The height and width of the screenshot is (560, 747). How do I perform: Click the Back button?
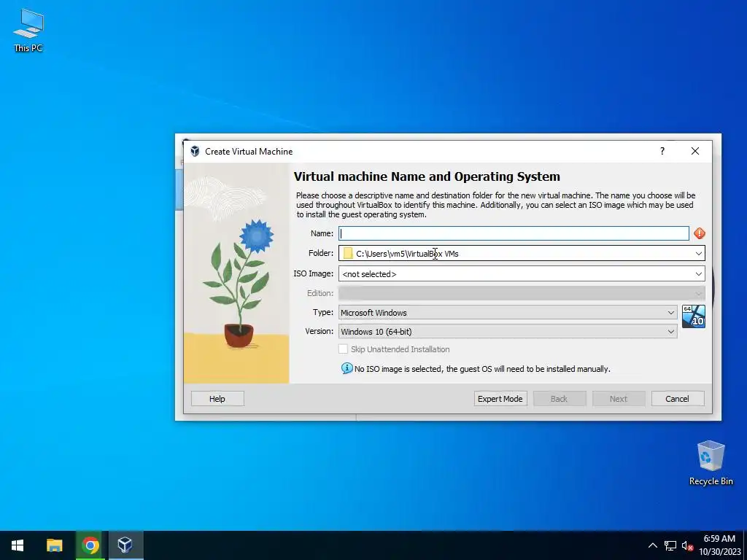[x=560, y=399]
